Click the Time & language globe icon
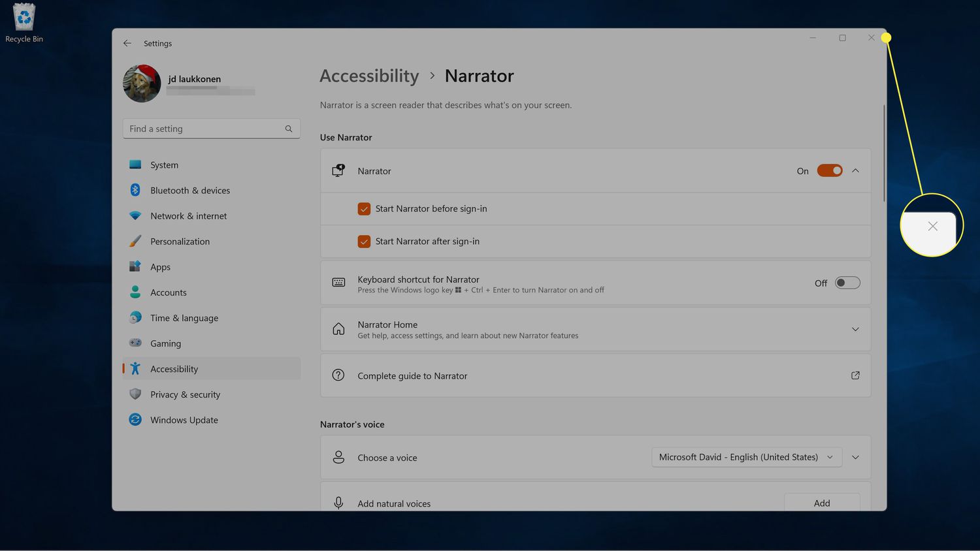 [x=135, y=317]
